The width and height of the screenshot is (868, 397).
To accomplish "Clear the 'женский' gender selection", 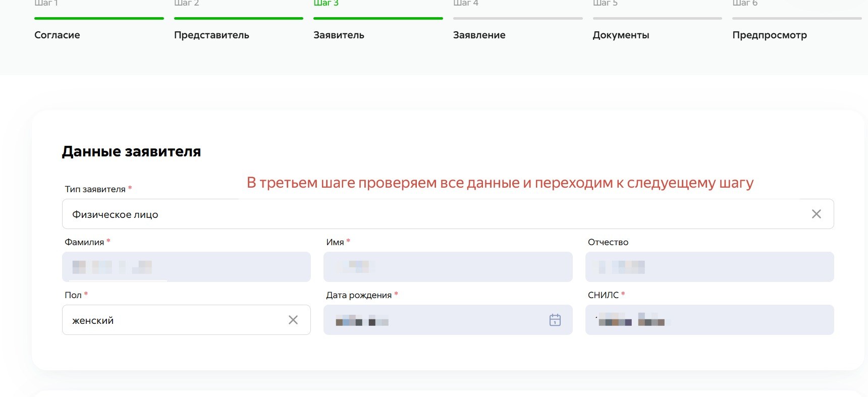I will tap(293, 320).
